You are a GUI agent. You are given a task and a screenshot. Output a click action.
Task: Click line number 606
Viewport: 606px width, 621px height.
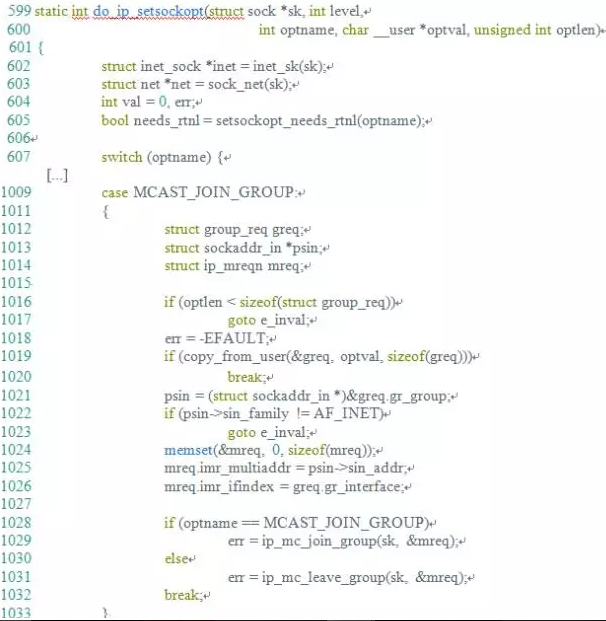pyautogui.click(x=19, y=138)
